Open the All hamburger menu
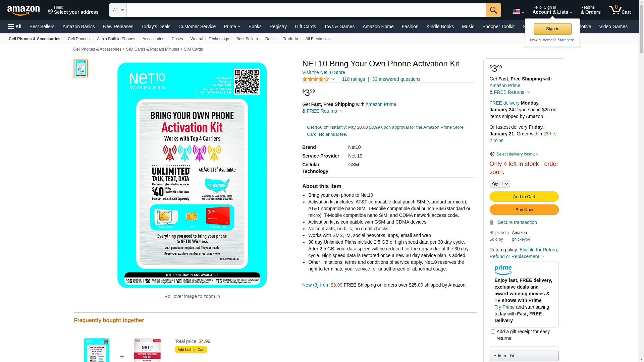The image size is (644, 362). tap(15, 26)
